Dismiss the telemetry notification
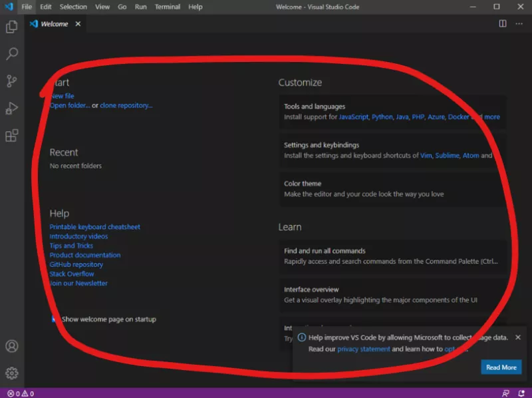 pos(518,337)
